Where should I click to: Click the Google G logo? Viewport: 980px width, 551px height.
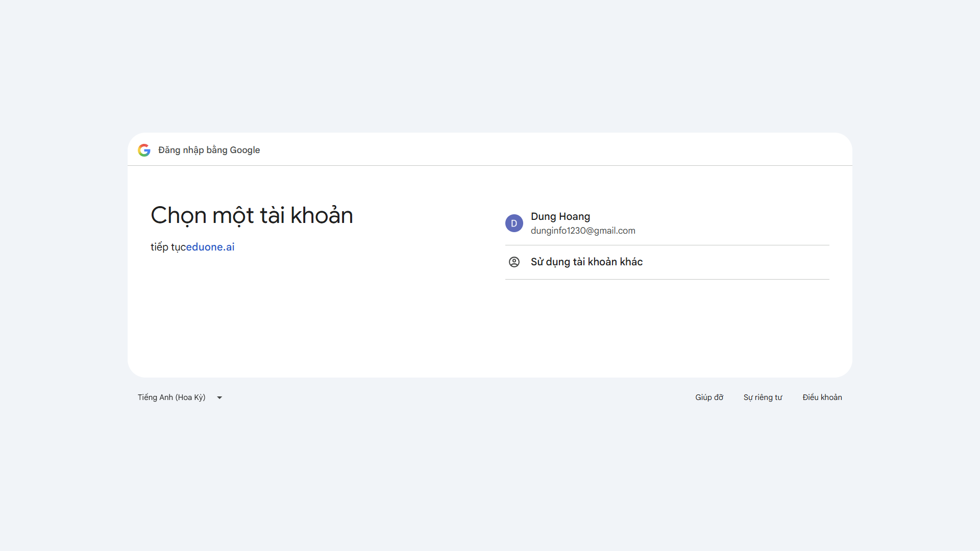[144, 150]
